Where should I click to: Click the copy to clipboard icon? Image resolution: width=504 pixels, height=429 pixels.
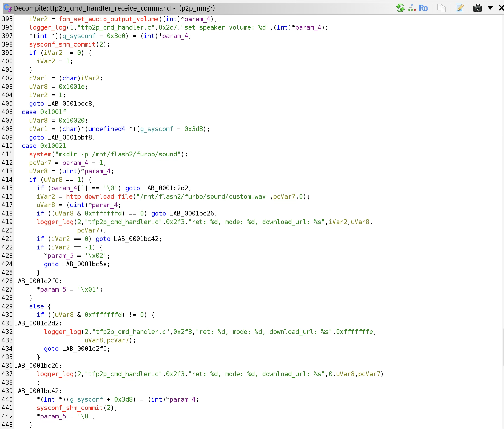441,8
